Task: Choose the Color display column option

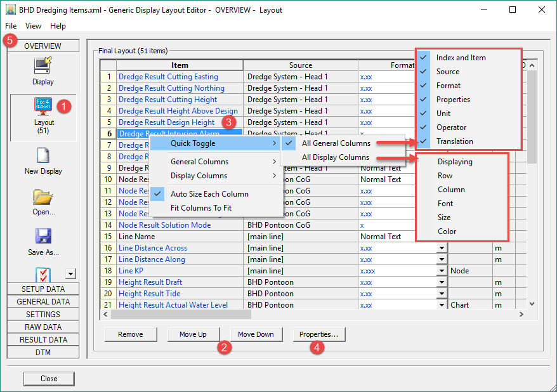Action: point(447,232)
